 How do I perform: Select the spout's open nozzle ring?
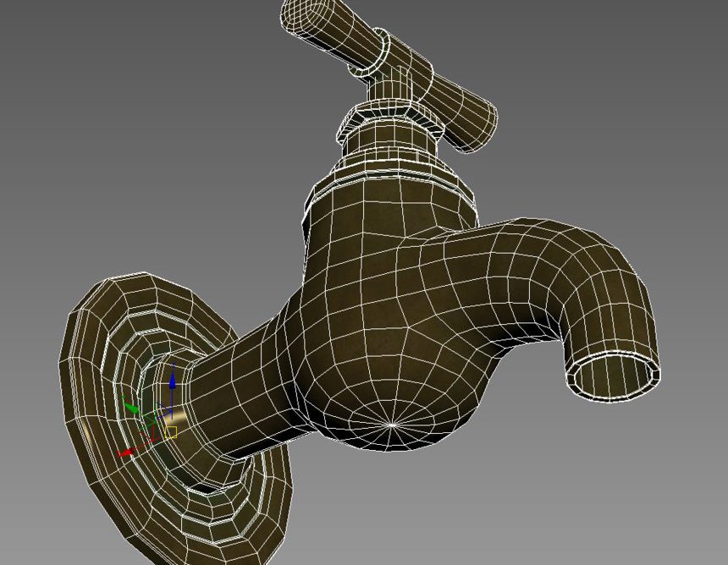(613, 372)
